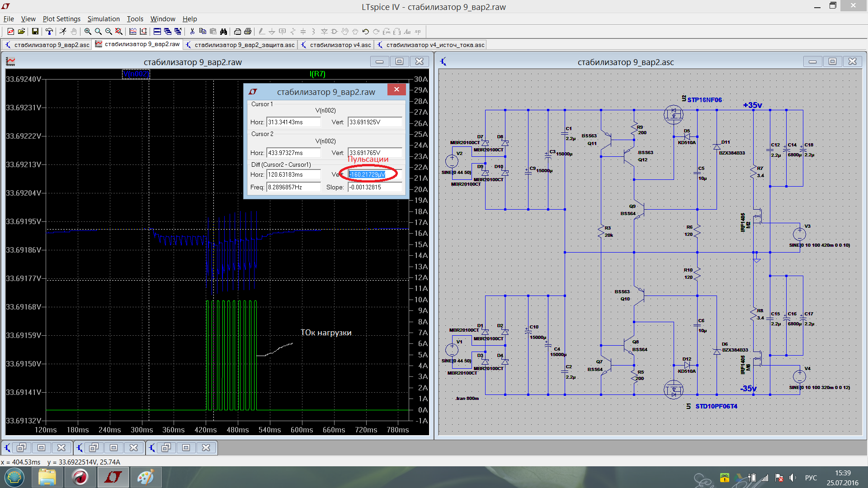Click the Text 'Aa' toolbar icon
This screenshot has height=488, width=868.
click(x=407, y=32)
